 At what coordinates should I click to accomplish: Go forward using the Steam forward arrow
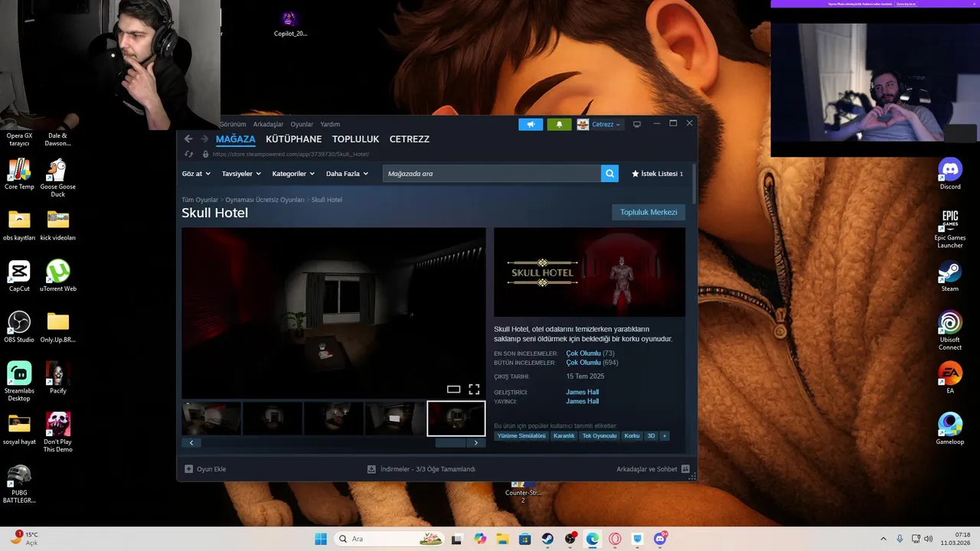click(x=204, y=139)
